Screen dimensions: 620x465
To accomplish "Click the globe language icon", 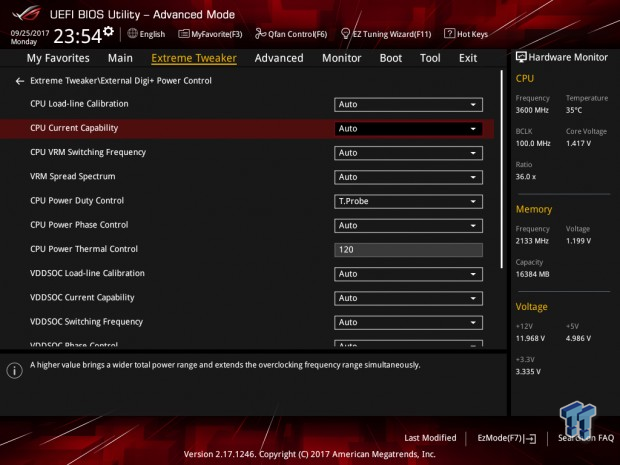I will tap(132, 34).
